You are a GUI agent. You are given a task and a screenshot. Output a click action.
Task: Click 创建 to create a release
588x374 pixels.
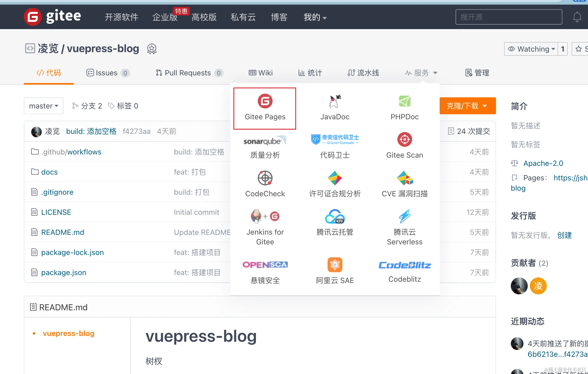pyautogui.click(x=564, y=235)
